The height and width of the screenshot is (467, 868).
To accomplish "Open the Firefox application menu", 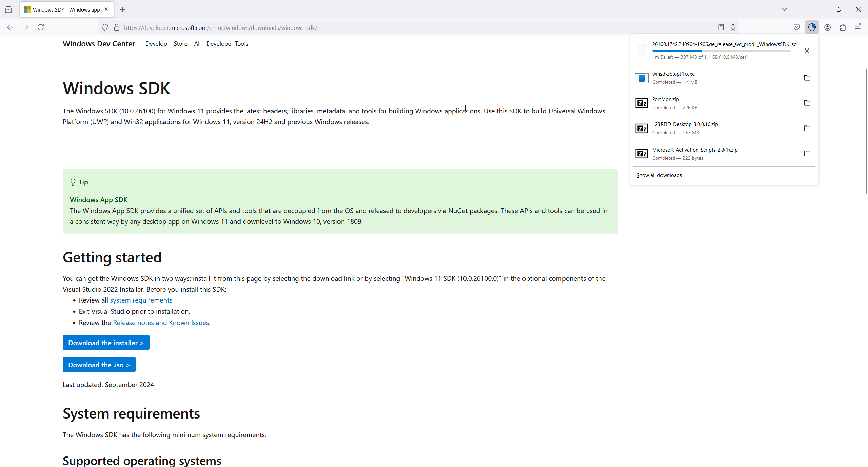I will [x=858, y=27].
